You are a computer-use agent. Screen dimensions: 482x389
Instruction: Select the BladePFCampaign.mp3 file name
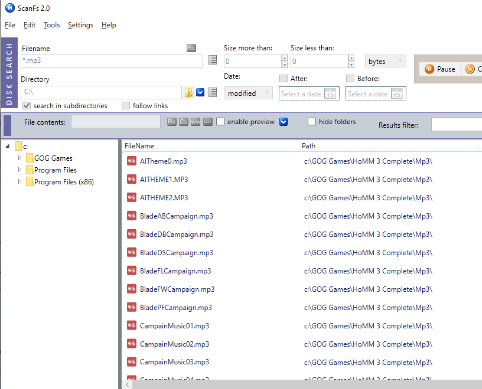(x=176, y=307)
